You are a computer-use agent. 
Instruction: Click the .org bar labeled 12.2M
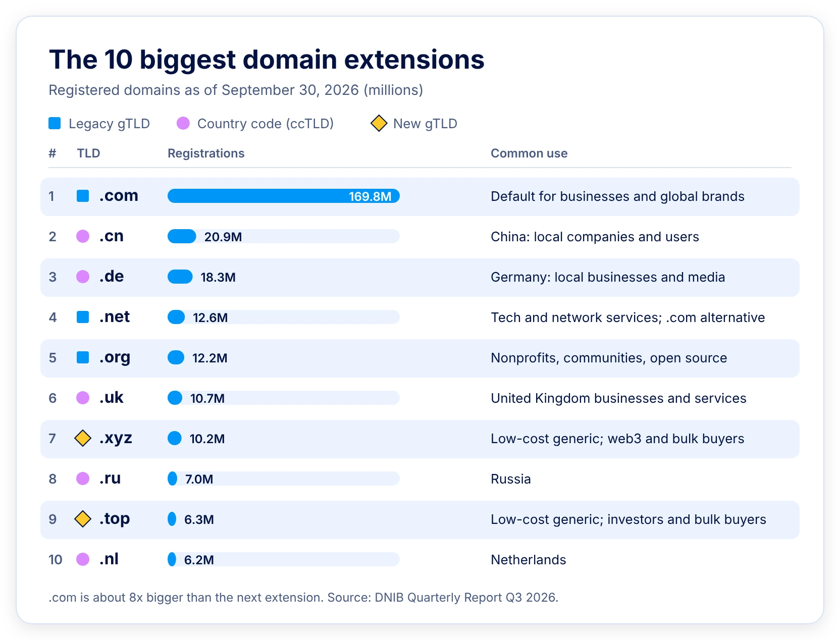(176, 357)
